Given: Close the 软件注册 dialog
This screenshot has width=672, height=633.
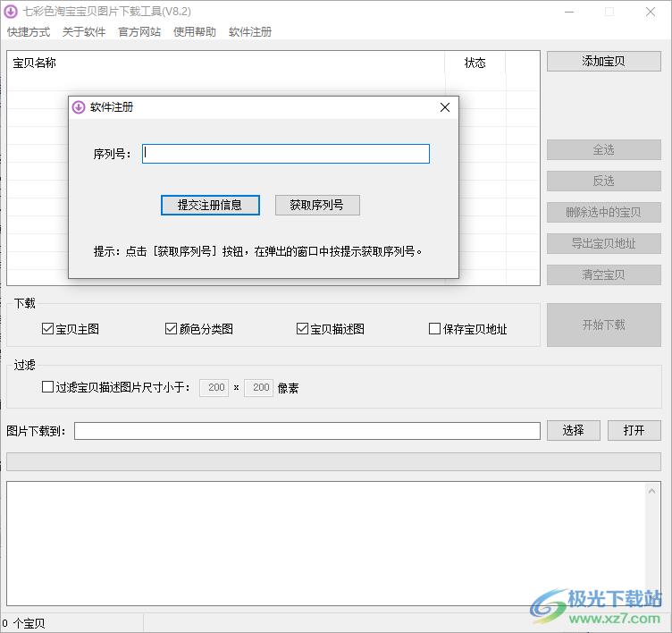Looking at the screenshot, I should click(445, 107).
